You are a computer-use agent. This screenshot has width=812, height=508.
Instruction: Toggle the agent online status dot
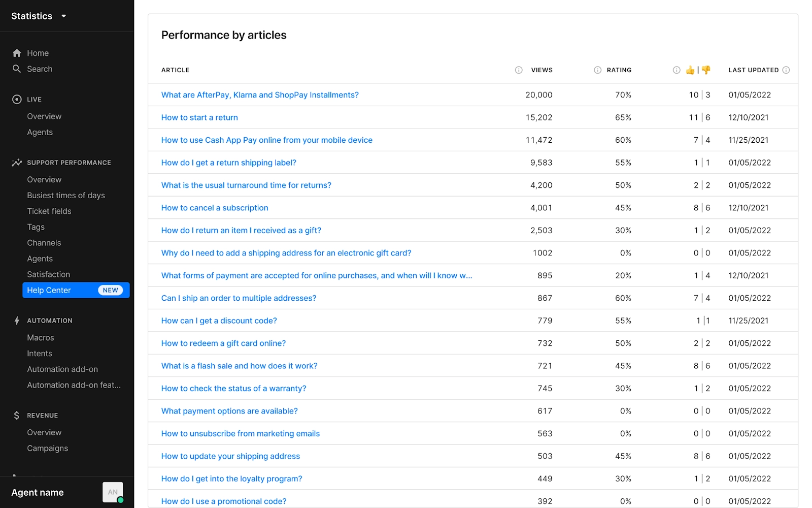pos(120,500)
